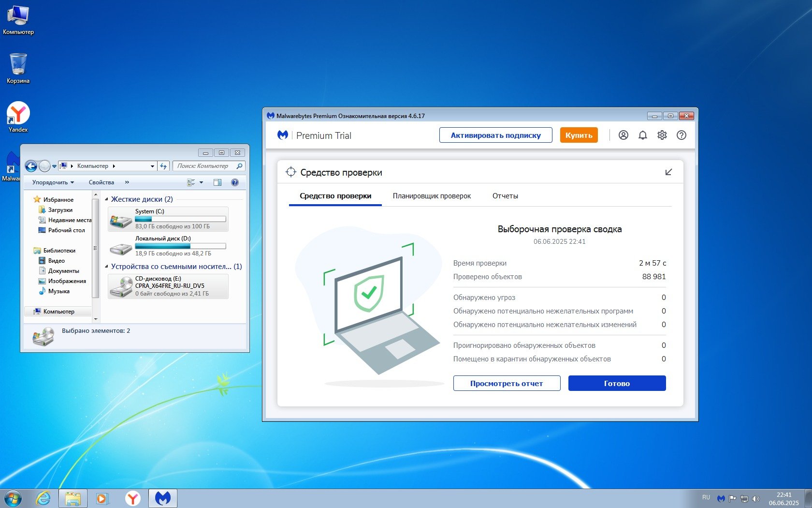Click the Активировать подписку button

pos(495,135)
